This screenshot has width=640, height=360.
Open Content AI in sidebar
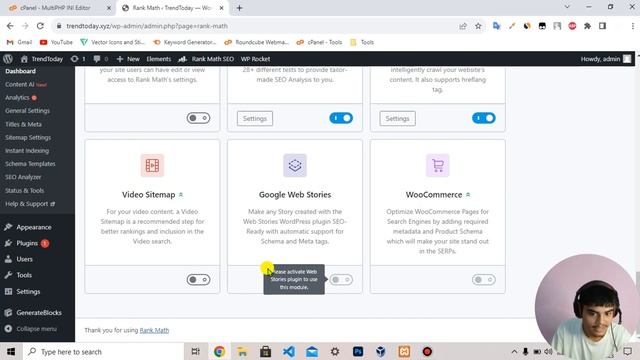pyautogui.click(x=26, y=84)
